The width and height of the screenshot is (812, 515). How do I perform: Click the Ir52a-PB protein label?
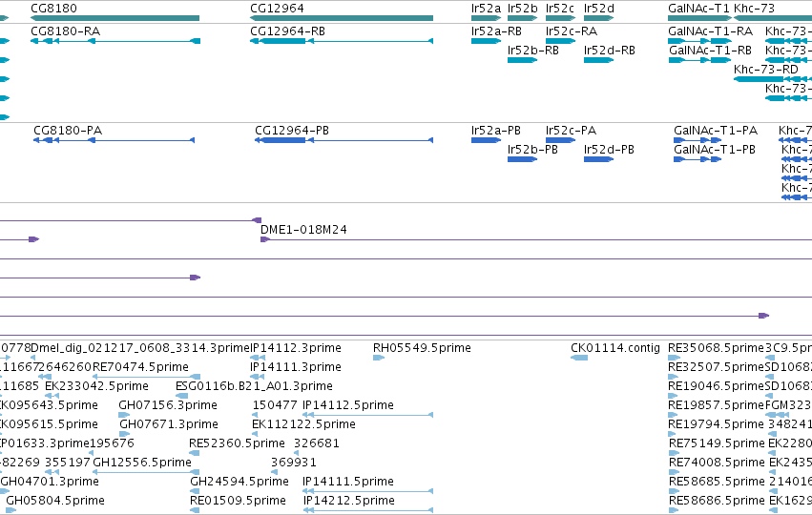(x=495, y=131)
